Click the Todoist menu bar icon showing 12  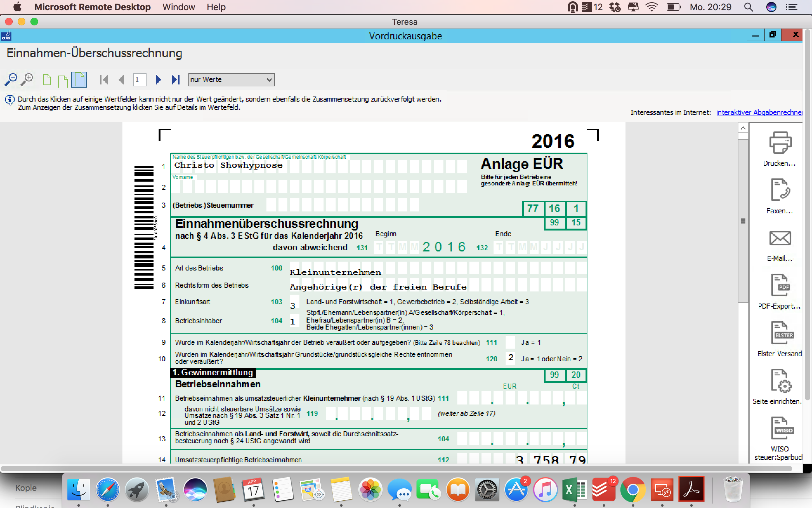(592, 7)
